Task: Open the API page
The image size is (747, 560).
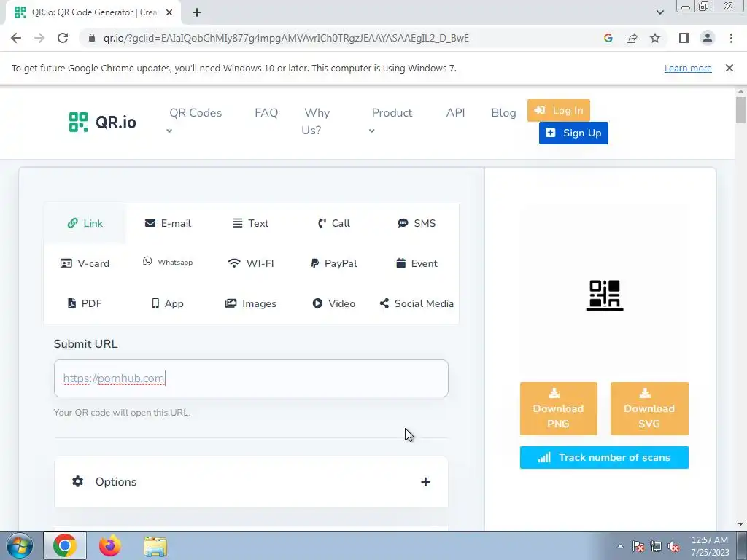Action: [455, 113]
